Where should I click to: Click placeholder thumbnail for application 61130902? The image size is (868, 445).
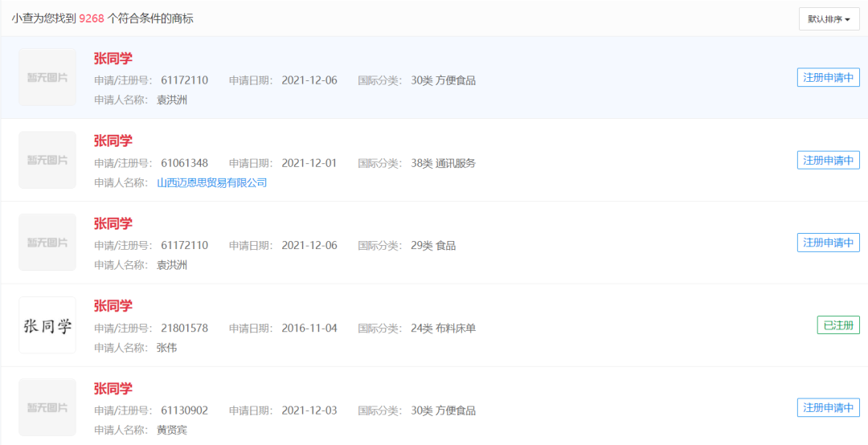coord(47,407)
